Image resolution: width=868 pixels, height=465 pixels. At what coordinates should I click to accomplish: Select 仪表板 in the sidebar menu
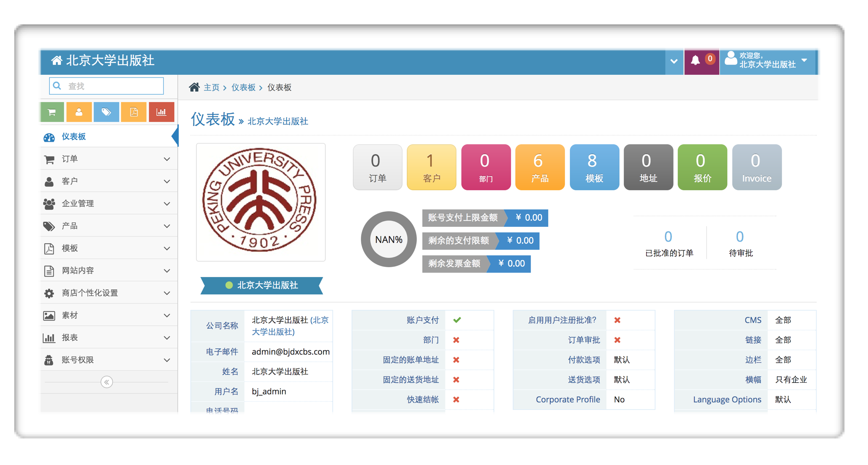(109, 137)
